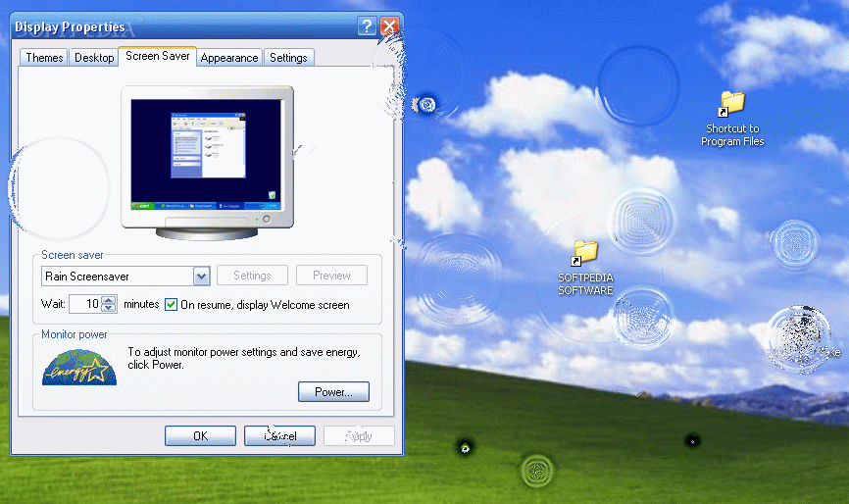Switch to the Desktop tab
Screen dimensions: 849x504
pyautogui.click(x=94, y=58)
